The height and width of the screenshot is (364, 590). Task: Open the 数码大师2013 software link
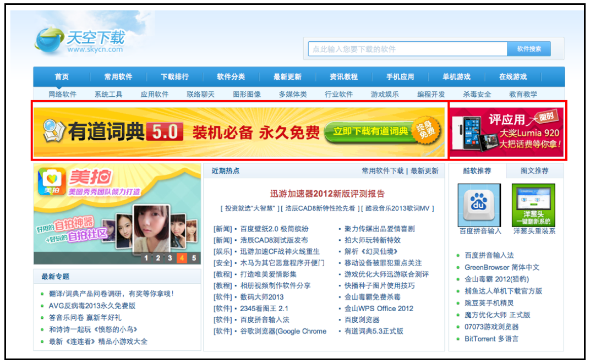(x=262, y=297)
